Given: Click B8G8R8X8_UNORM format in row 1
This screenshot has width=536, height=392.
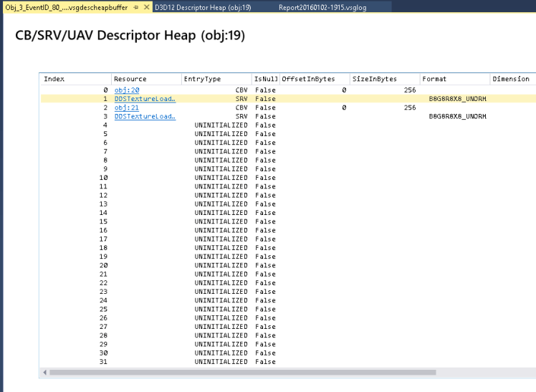Looking at the screenshot, I should 457,99.
